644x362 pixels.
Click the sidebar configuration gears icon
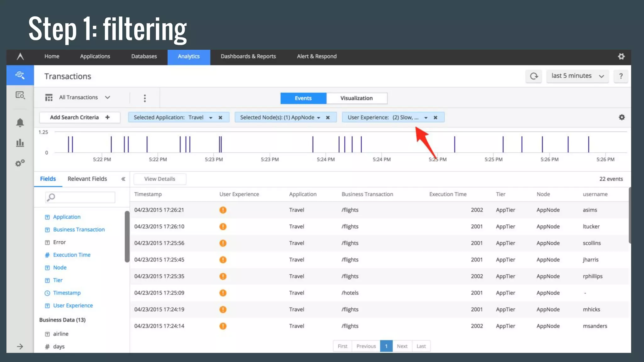pyautogui.click(x=20, y=163)
